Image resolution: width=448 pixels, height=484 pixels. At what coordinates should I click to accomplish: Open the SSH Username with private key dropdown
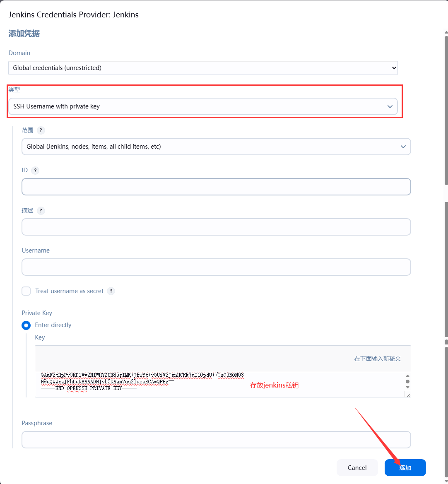203,106
